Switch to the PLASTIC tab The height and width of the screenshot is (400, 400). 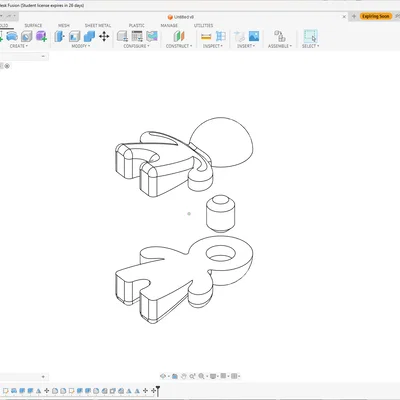coord(137,25)
